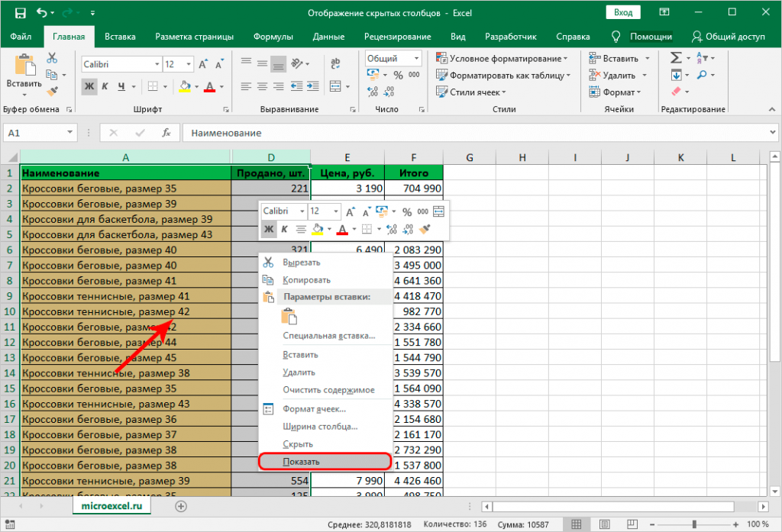The height and width of the screenshot is (532, 782).
Task: Open the ribbon font size dropdown
Action: [189, 64]
